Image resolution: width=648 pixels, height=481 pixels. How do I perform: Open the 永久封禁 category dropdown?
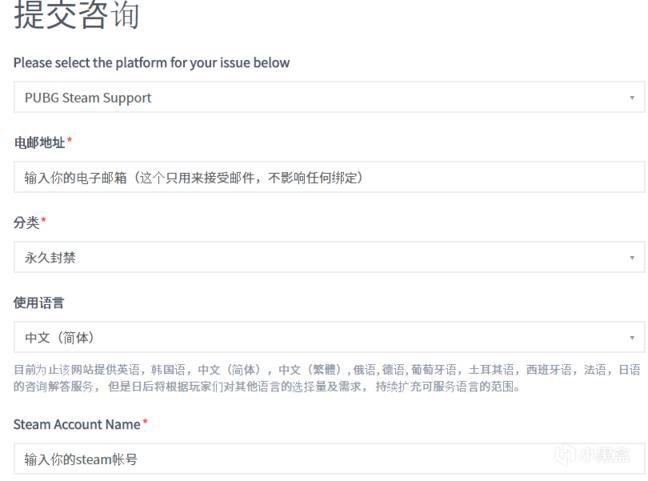300,257
